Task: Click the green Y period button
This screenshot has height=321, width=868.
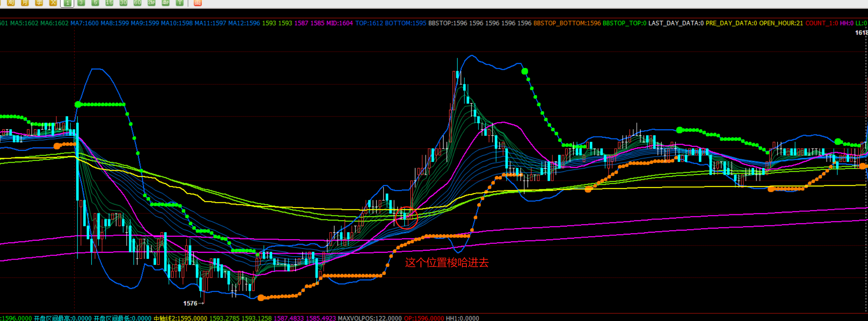Action: [x=180, y=2]
